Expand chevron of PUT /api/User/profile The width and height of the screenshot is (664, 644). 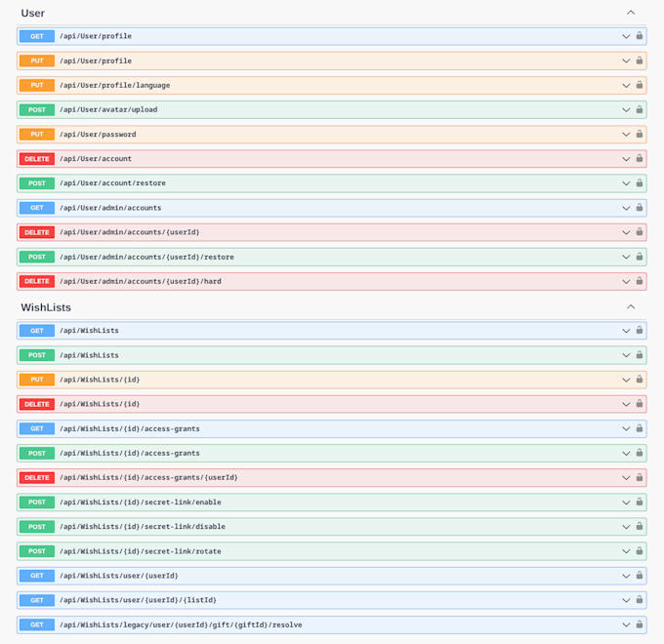tap(626, 60)
